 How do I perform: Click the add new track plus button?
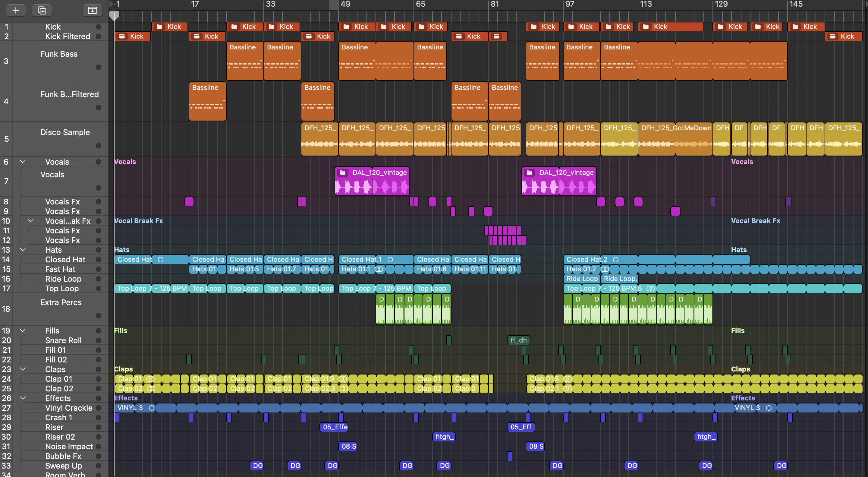point(15,10)
